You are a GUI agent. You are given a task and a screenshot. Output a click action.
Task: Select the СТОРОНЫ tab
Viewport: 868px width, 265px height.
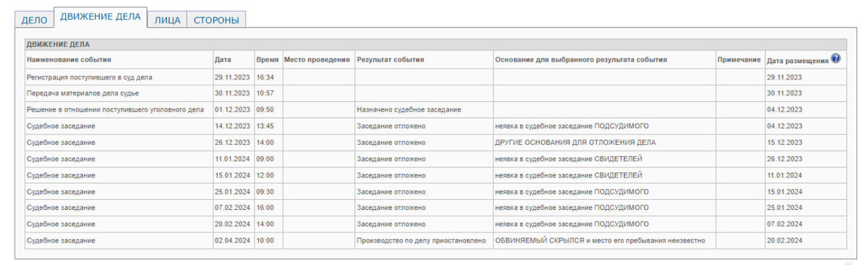[216, 20]
